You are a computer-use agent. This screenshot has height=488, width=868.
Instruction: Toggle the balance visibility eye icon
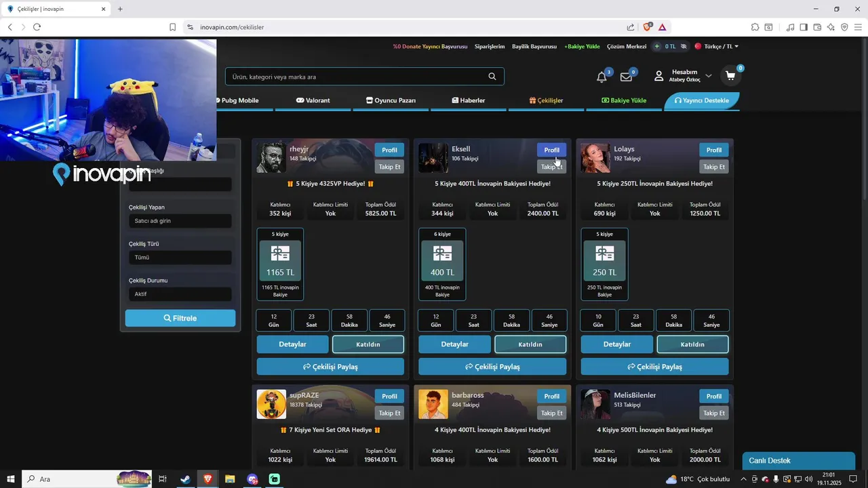684,46
